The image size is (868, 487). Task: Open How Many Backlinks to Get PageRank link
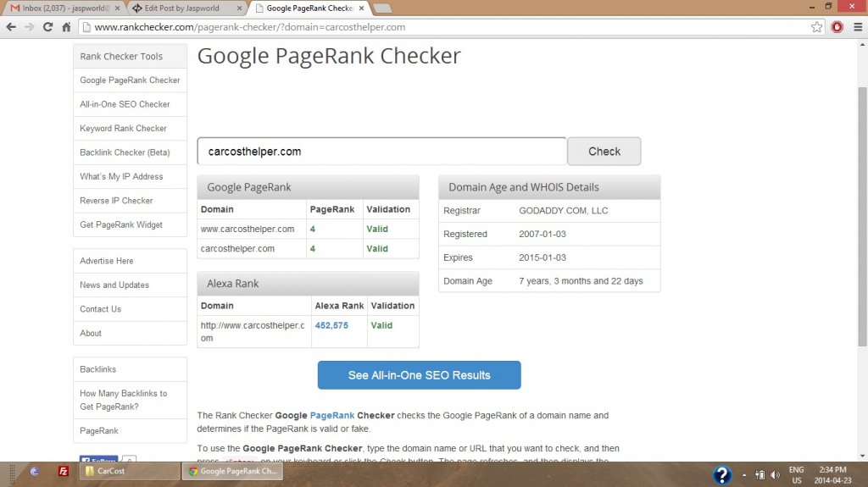pyautogui.click(x=130, y=400)
